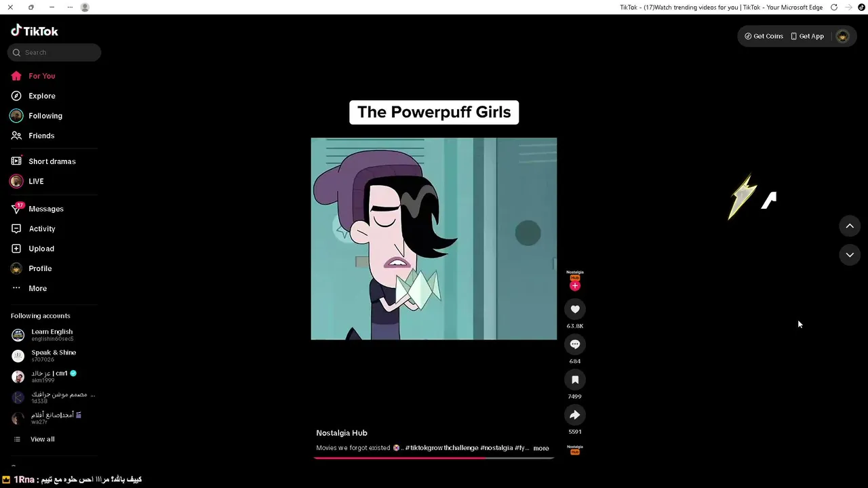868x488 pixels.
Task: Follow Nostalgia Hub with the plus button
Action: click(575, 286)
